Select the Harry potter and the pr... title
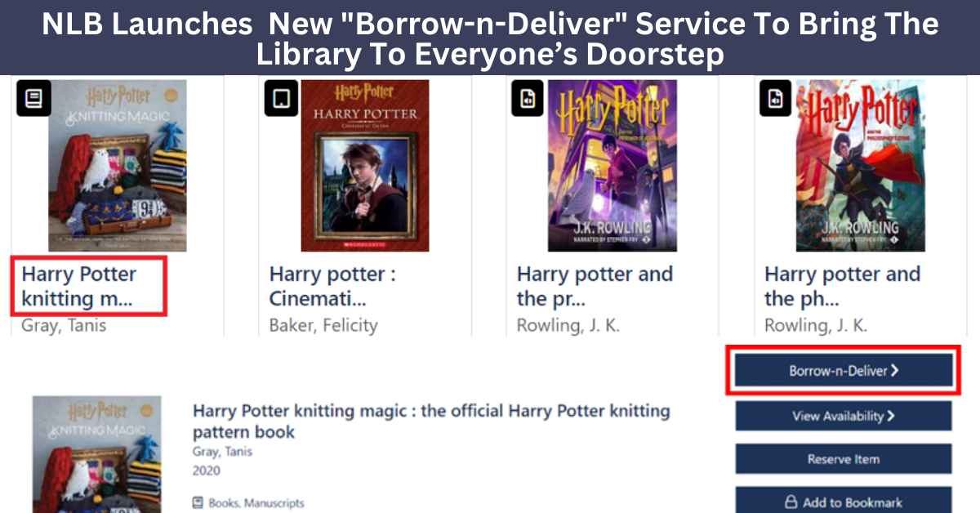 click(x=595, y=286)
